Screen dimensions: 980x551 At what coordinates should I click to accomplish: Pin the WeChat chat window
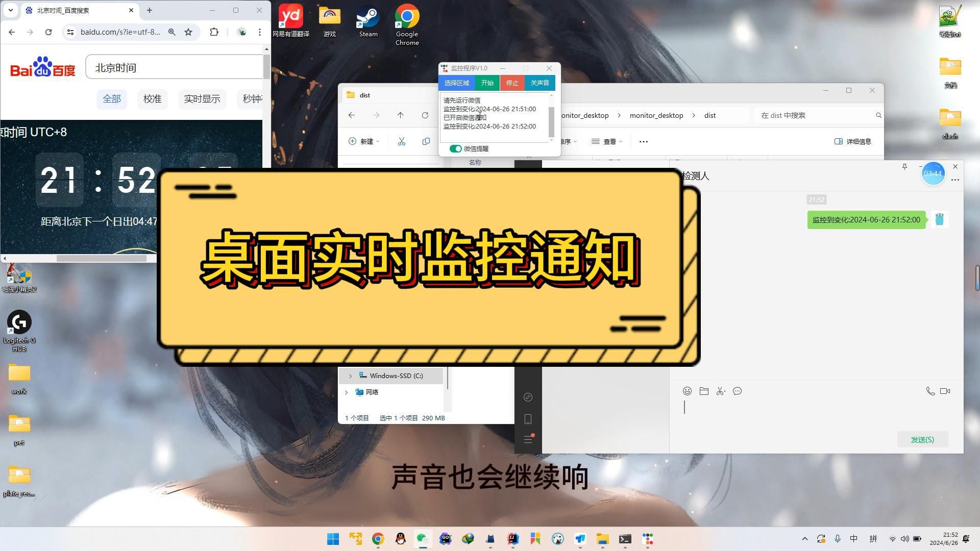point(904,167)
